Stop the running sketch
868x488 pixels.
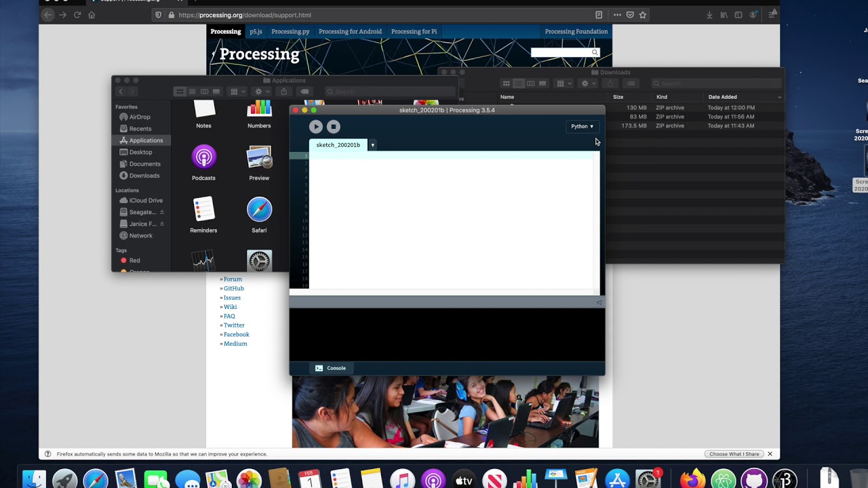point(334,127)
